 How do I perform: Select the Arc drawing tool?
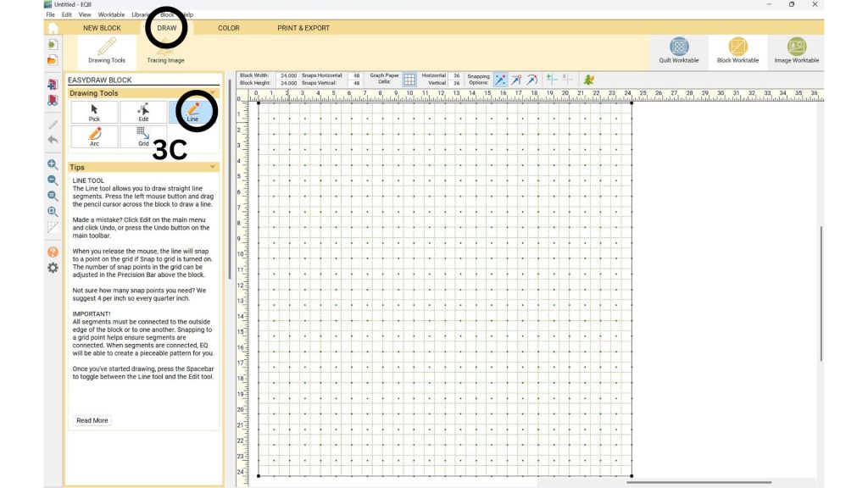tap(94, 136)
